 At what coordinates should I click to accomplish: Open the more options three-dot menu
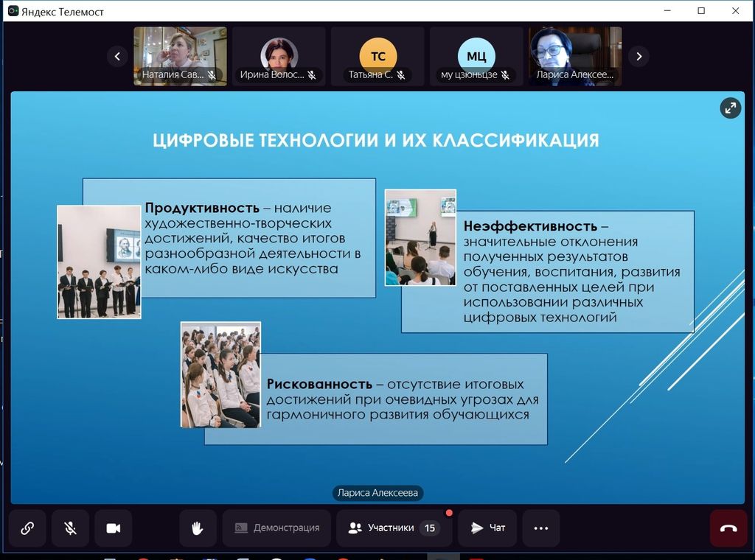coord(541,528)
